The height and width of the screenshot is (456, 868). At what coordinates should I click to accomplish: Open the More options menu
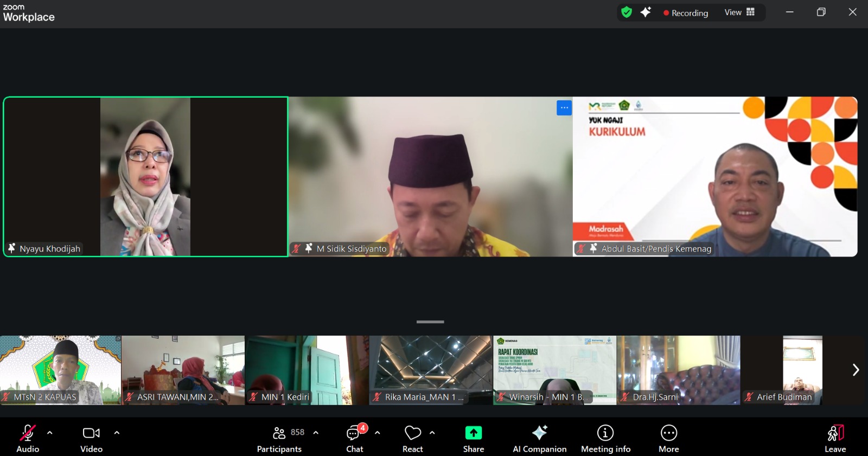668,438
